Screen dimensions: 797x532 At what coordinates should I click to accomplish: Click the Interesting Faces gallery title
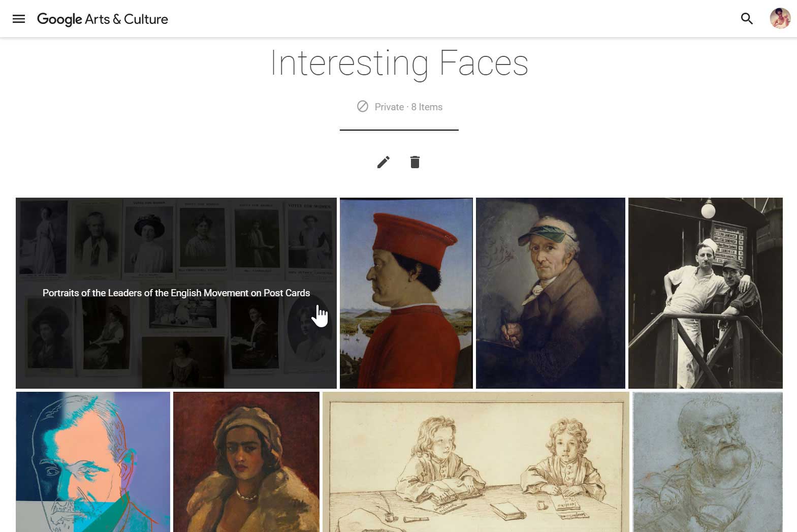(x=398, y=62)
